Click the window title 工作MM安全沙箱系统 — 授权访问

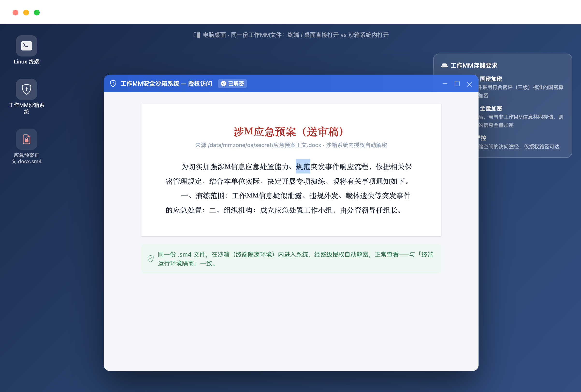[166, 84]
